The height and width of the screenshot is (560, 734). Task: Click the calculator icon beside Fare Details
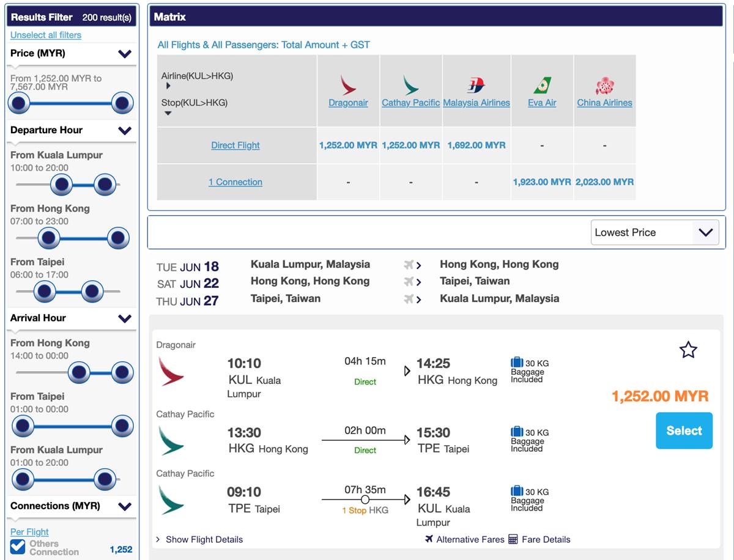pos(513,539)
